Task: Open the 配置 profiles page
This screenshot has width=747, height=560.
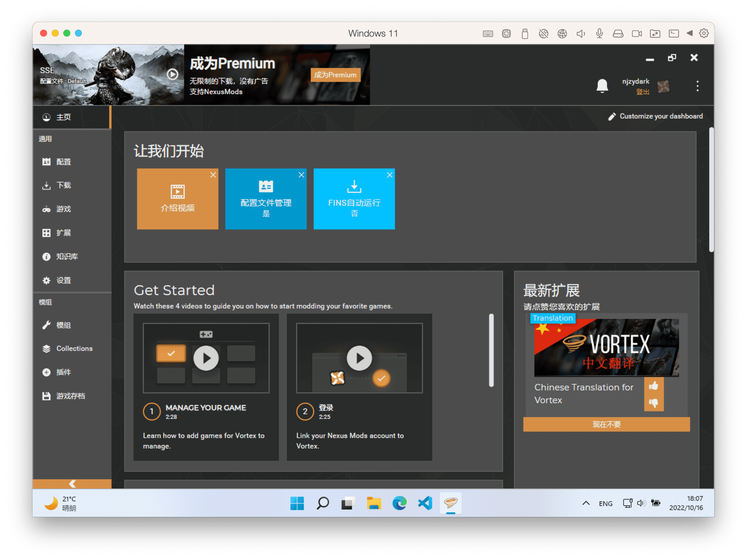Action: pyautogui.click(x=72, y=162)
